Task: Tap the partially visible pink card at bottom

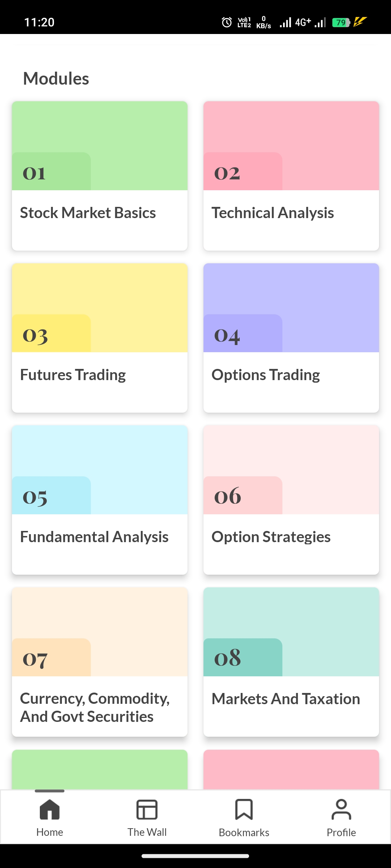Action: pyautogui.click(x=291, y=770)
